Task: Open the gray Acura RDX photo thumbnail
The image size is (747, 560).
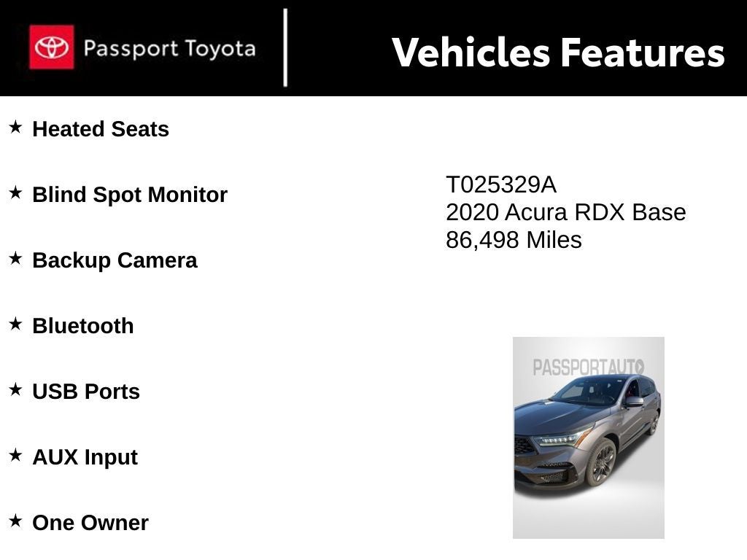Action: 588,437
